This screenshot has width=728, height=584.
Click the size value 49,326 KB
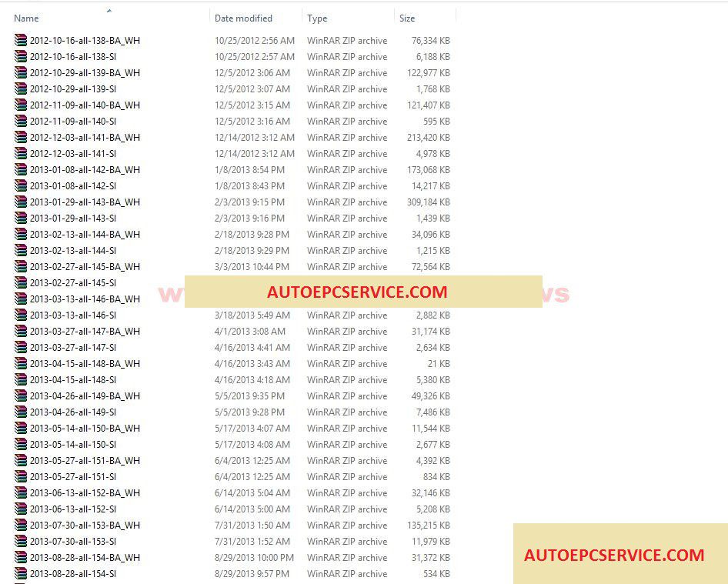click(x=430, y=395)
